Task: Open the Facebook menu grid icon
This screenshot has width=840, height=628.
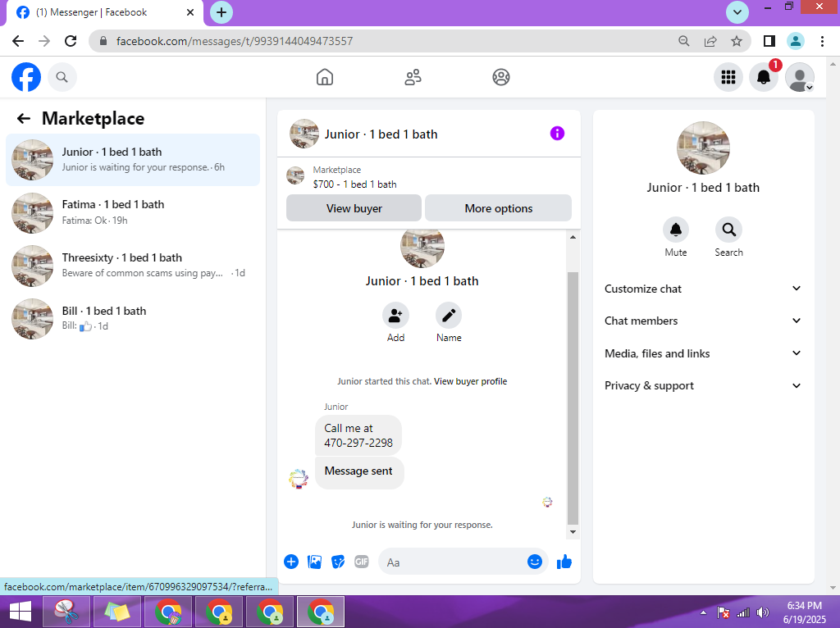Action: click(x=728, y=77)
